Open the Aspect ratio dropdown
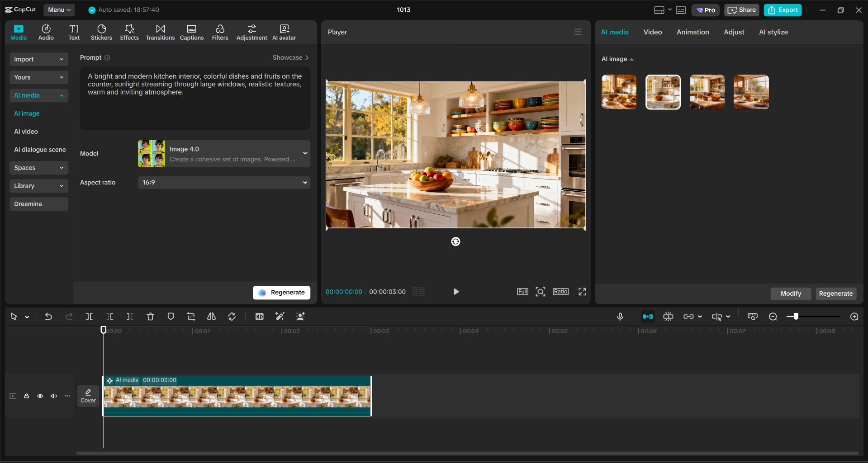 click(x=223, y=182)
